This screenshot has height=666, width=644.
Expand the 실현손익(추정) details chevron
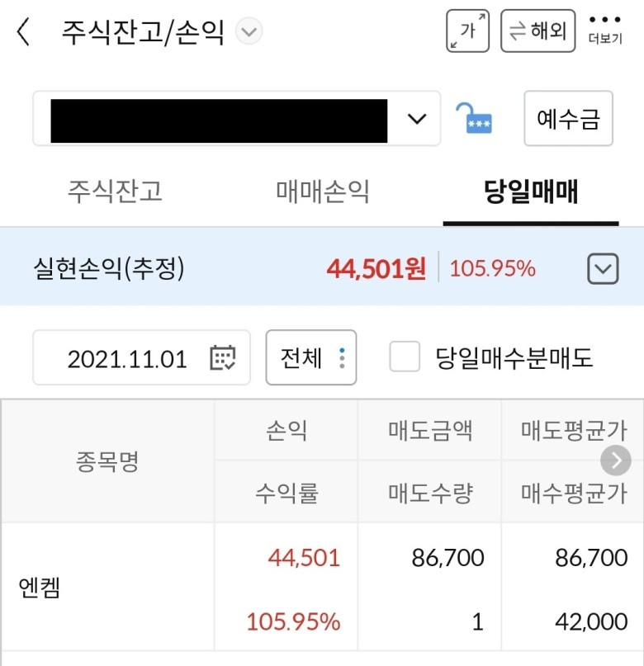point(603,268)
